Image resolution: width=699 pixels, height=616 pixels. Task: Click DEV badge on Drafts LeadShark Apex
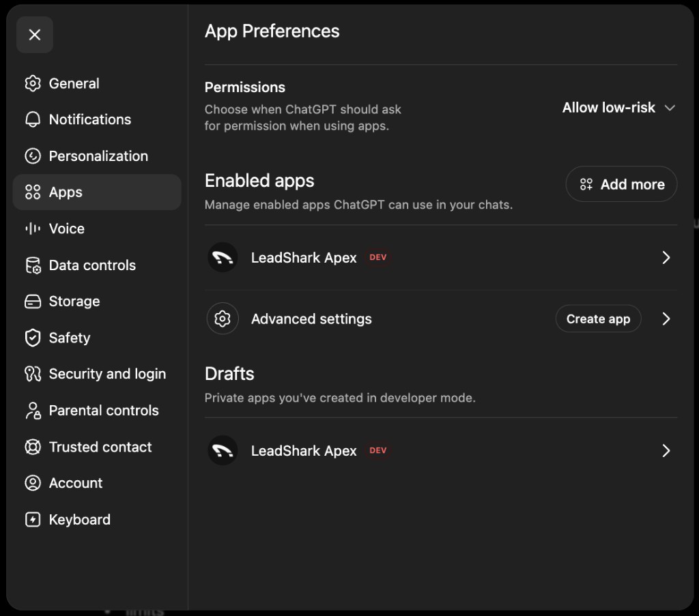tap(378, 450)
